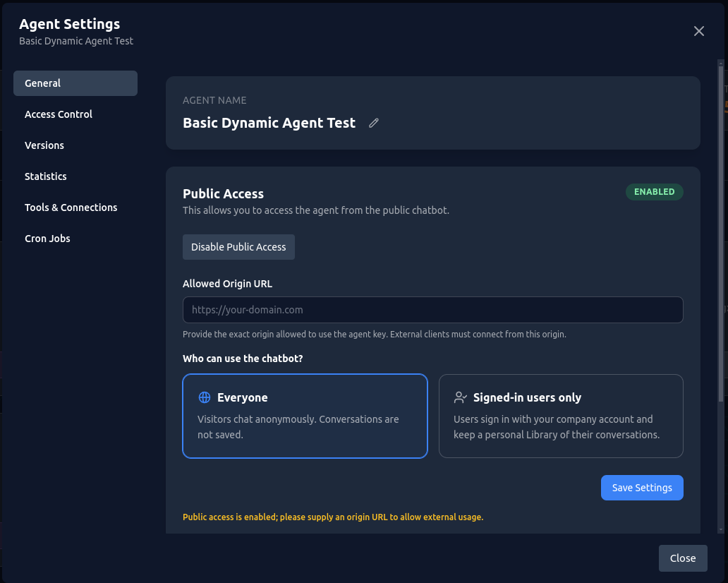Switch to Access Control section
This screenshot has width=728, height=583.
click(75, 114)
